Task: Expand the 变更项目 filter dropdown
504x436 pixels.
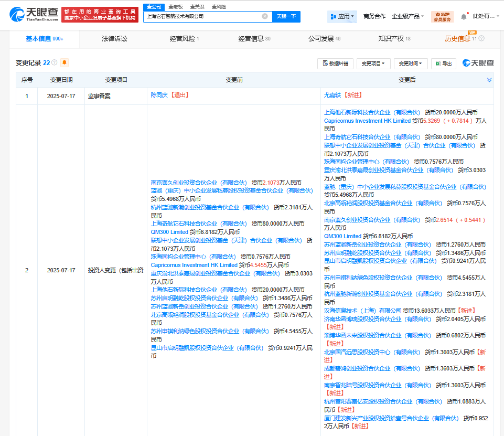Action: 373,63
